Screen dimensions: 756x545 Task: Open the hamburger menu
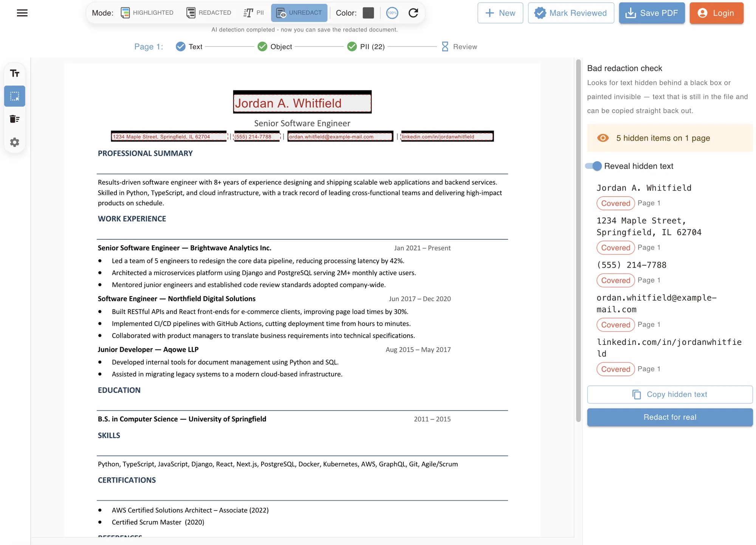tap(22, 13)
